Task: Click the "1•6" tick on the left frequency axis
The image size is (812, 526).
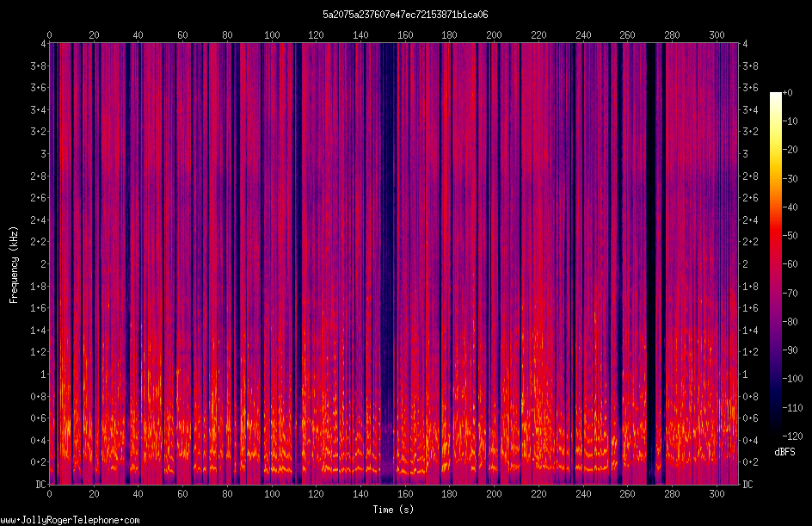Action: click(x=38, y=308)
